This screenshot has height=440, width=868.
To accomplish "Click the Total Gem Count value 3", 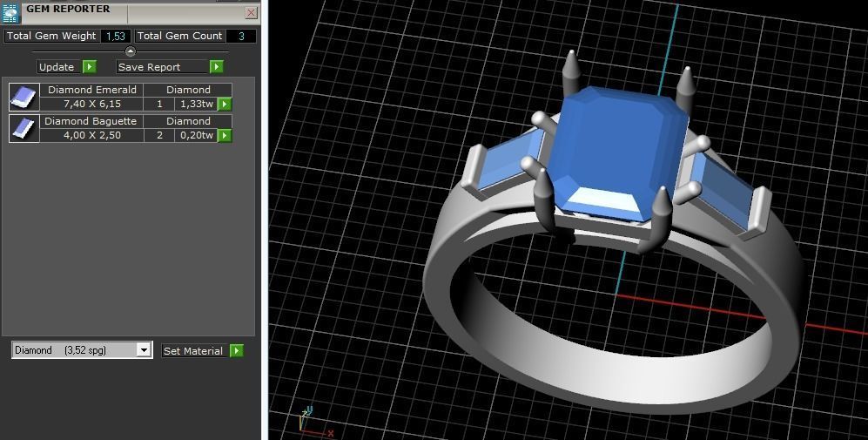I will click(241, 36).
